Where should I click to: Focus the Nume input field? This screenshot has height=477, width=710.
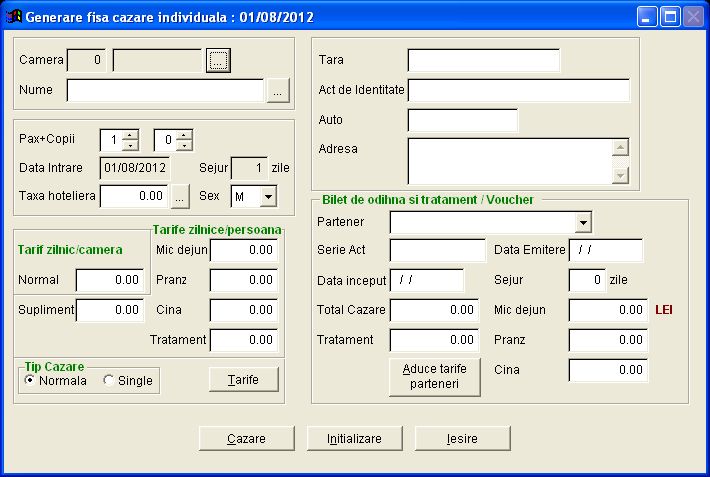tap(165, 91)
